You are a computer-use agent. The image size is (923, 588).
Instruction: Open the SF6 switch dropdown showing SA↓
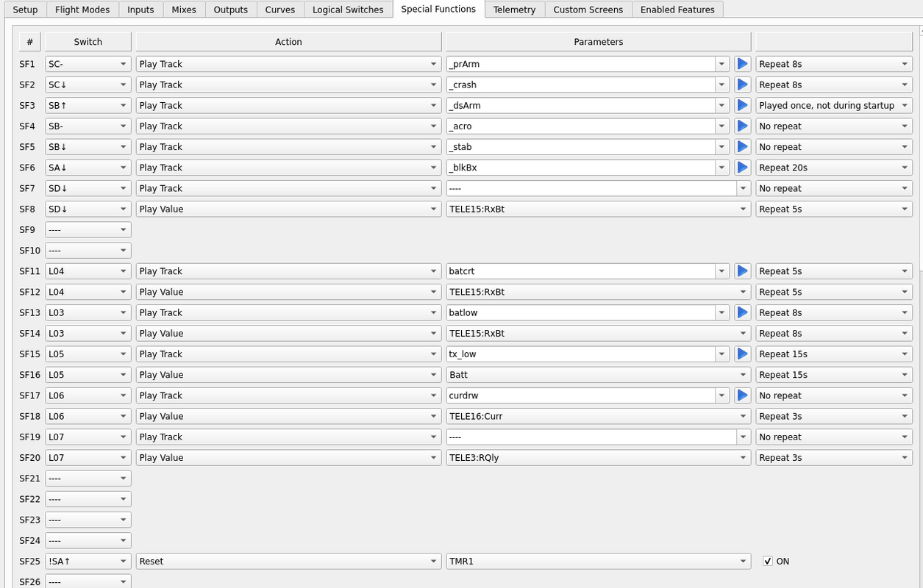click(x=88, y=168)
